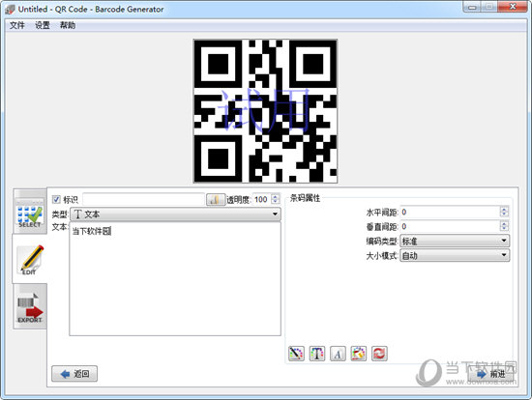Increase the 透明度 spinner value

tap(276, 196)
